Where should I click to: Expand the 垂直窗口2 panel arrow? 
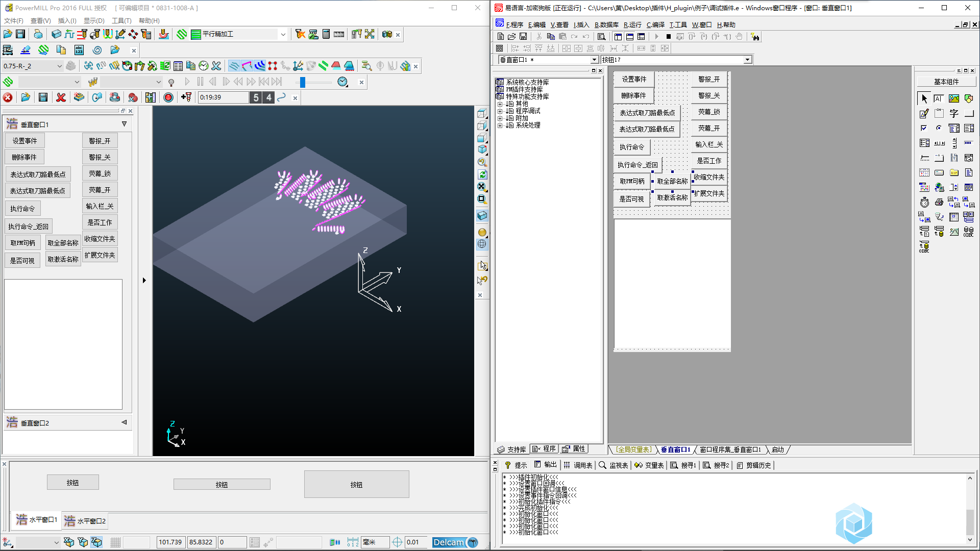[124, 422]
